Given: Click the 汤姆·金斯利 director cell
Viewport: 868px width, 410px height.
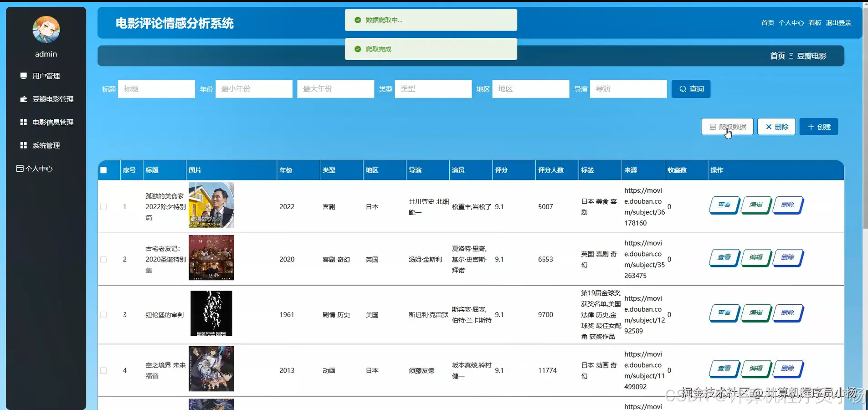Looking at the screenshot, I should (x=426, y=260).
